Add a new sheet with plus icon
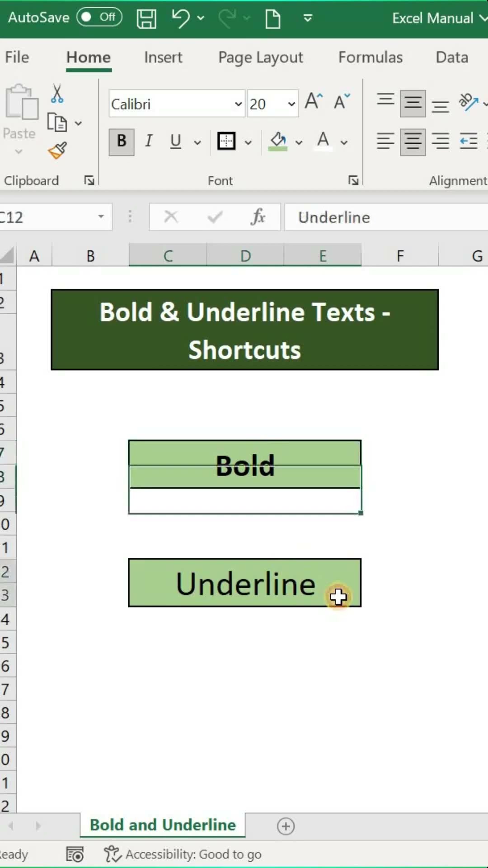The height and width of the screenshot is (868, 488). 286,826
